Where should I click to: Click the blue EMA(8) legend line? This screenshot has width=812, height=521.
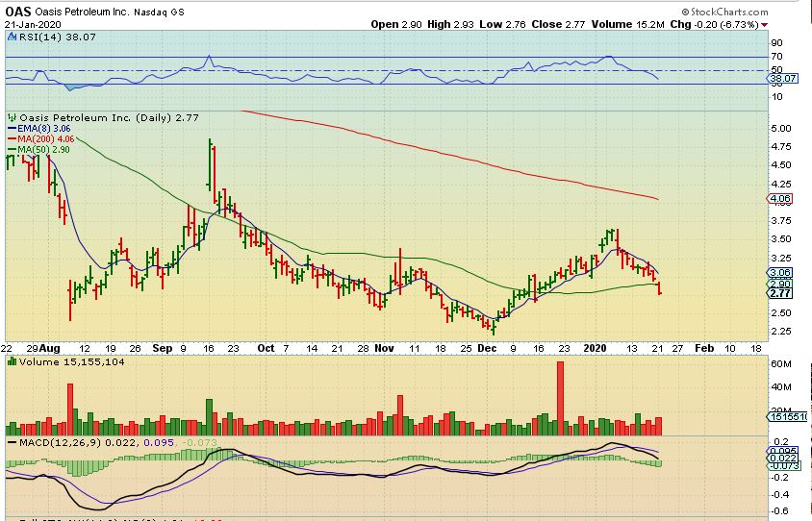pos(12,128)
